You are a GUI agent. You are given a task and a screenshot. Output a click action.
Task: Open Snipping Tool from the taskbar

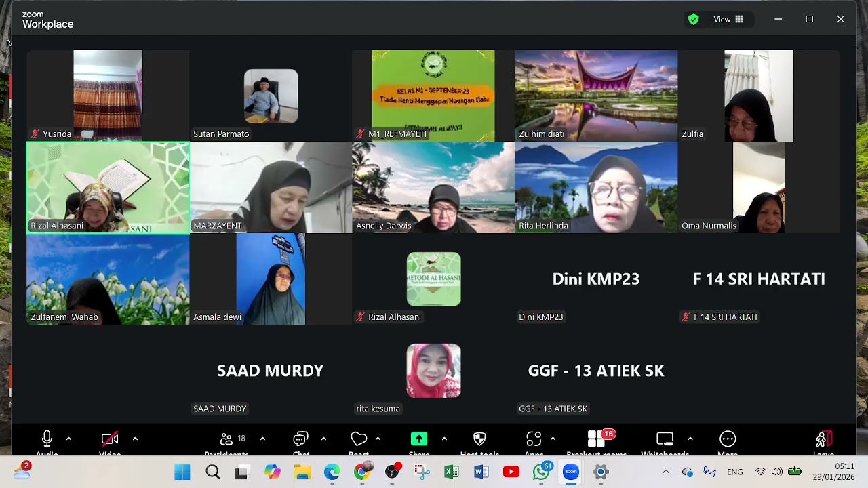(x=422, y=472)
